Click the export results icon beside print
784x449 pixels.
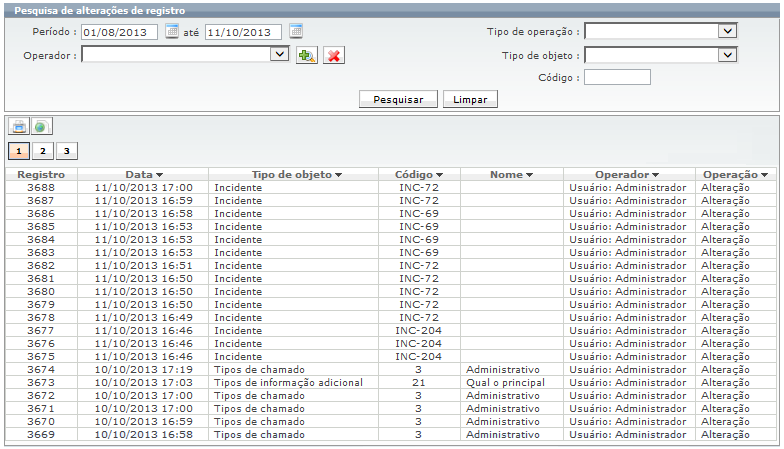[42, 126]
